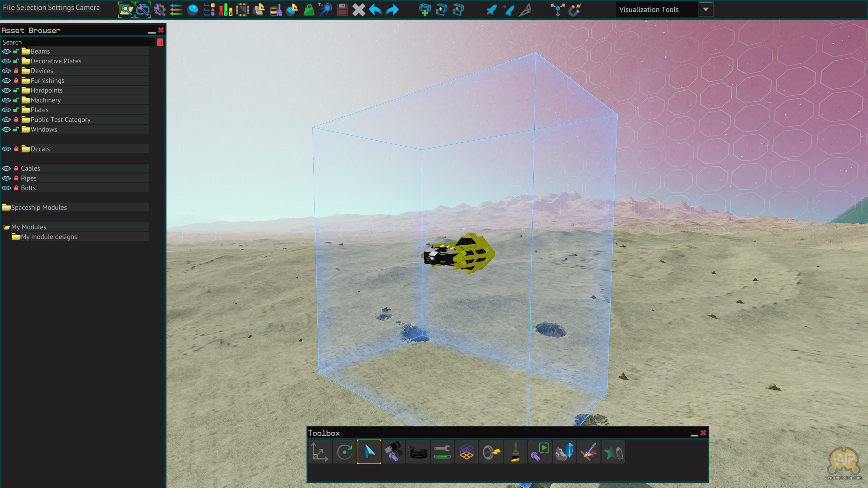Image resolution: width=868 pixels, height=488 pixels.
Task: Click the magnet snap icon
Action: 575,9
